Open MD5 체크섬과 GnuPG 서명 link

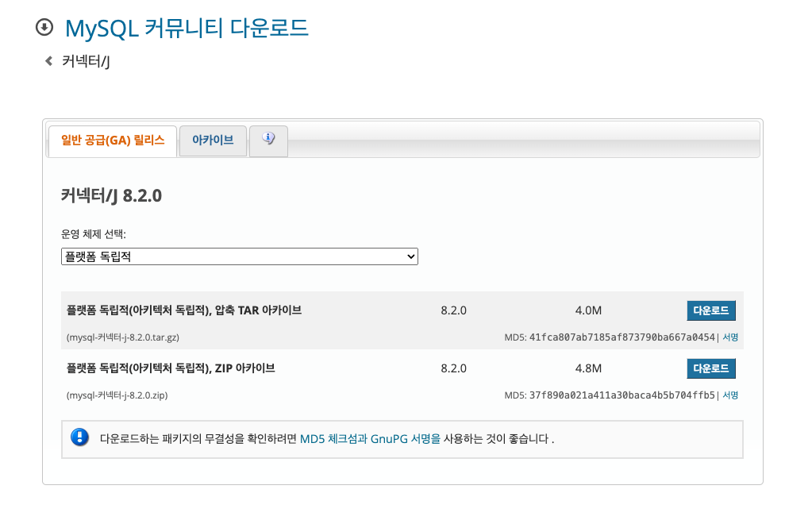(370, 438)
